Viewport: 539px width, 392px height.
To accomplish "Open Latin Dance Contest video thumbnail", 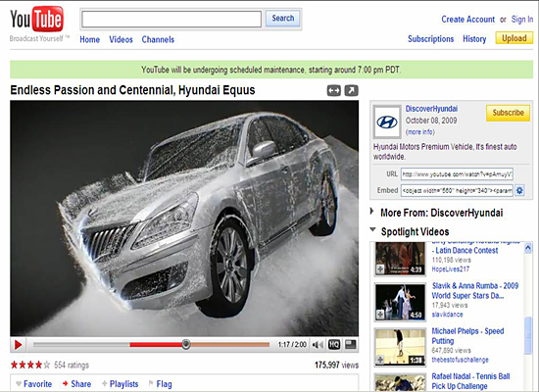I will pyautogui.click(x=400, y=259).
